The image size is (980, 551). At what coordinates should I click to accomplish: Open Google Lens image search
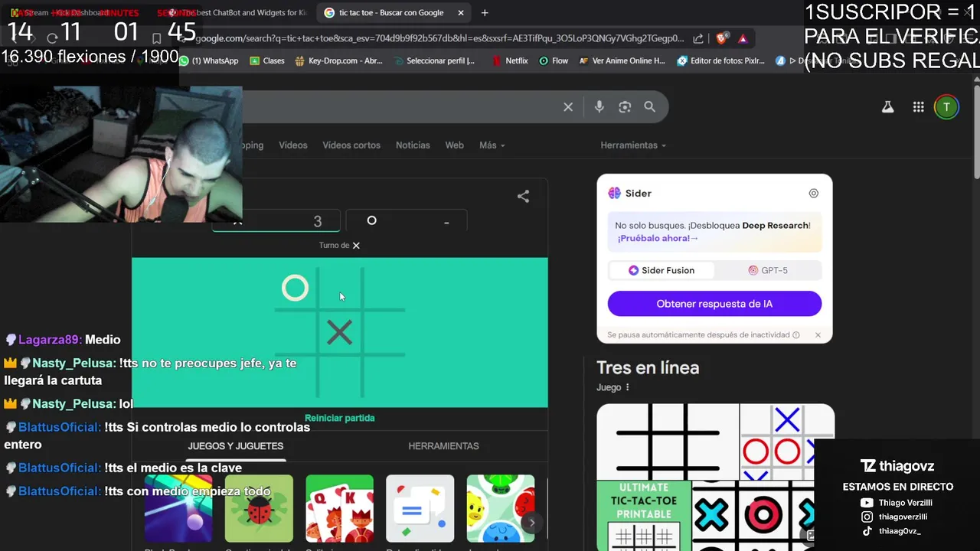(625, 107)
